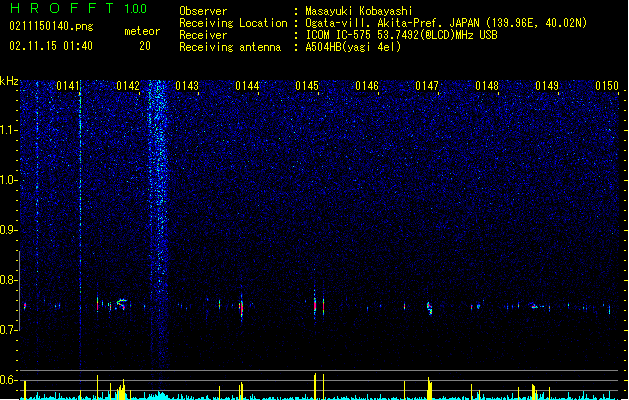
Task: Click the Observer label
Action: [203, 11]
